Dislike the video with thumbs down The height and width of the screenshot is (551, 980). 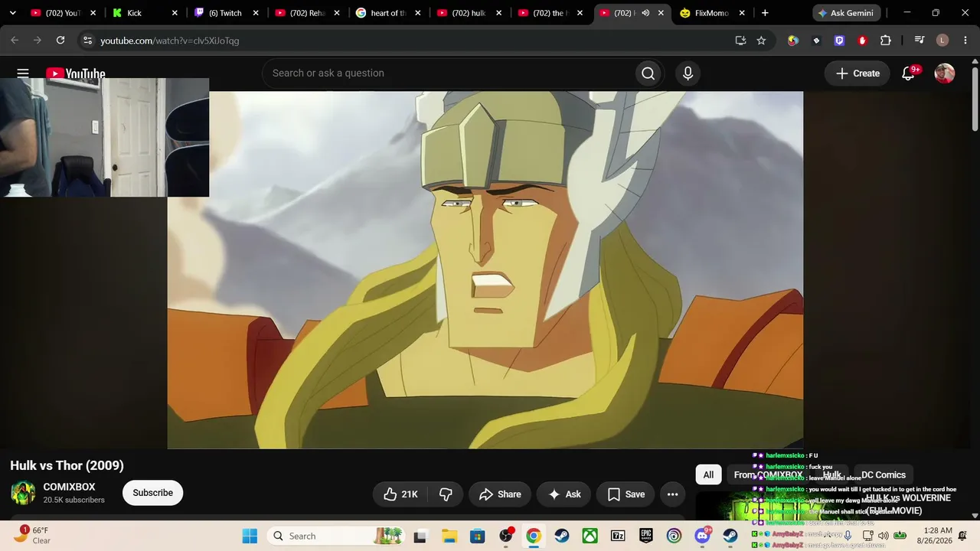point(446,494)
